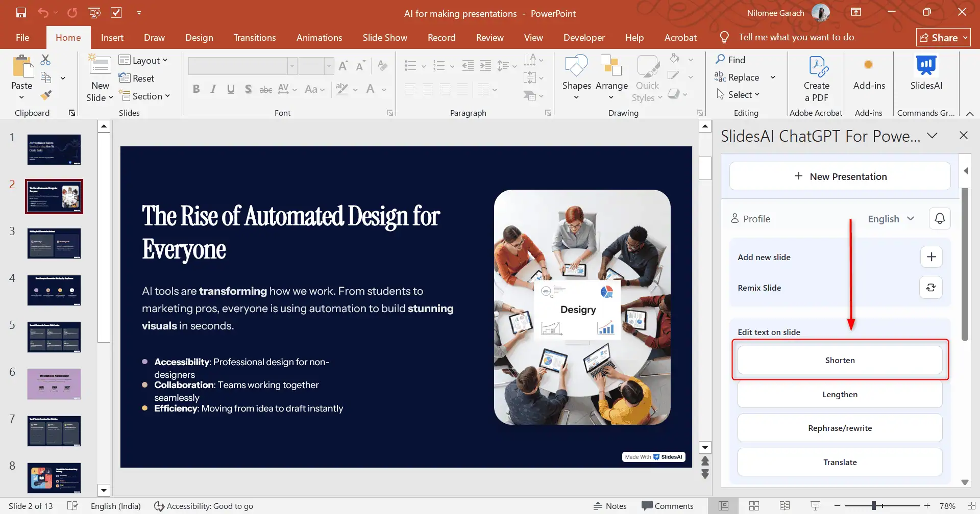Open the font size combo box
The image size is (980, 514).
point(316,66)
